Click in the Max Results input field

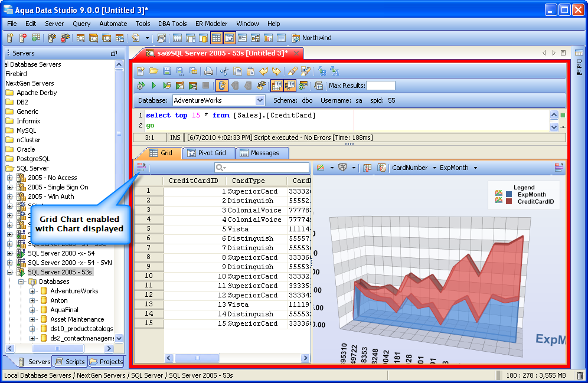tap(381, 86)
